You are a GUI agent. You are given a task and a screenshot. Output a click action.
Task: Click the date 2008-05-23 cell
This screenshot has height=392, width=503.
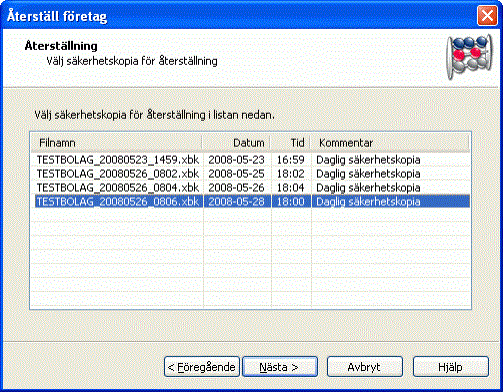pyautogui.click(x=236, y=160)
